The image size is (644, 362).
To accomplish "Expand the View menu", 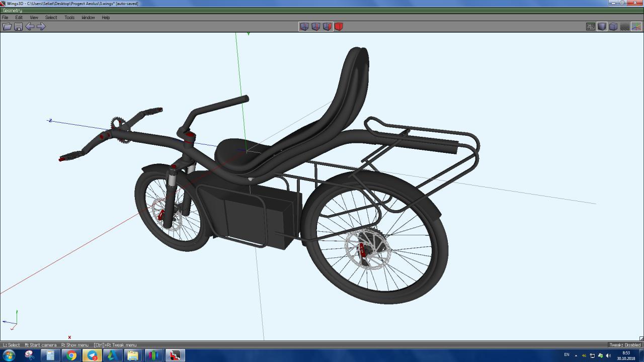I will (34, 18).
